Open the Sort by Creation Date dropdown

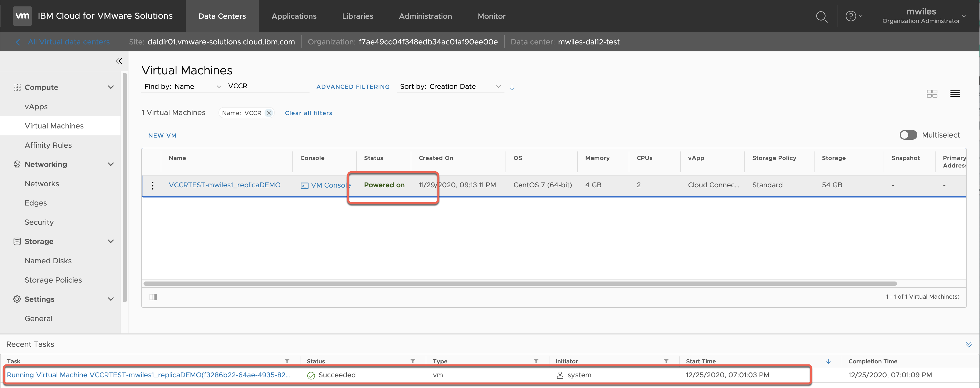click(x=450, y=87)
